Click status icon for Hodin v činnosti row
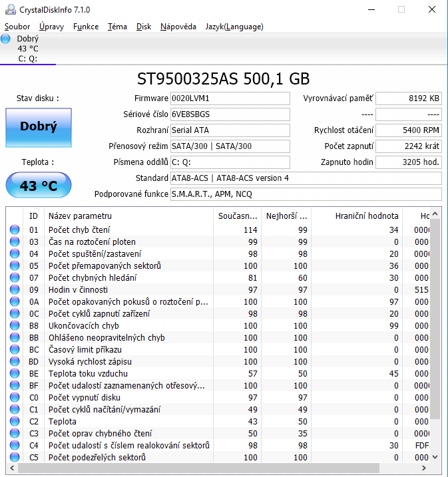The height and width of the screenshot is (477, 448). pyautogui.click(x=15, y=289)
